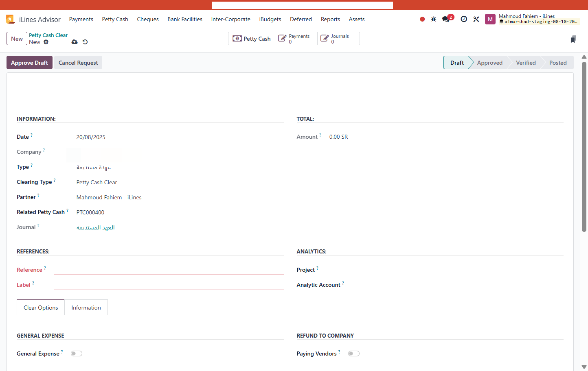Click the Label input field
This screenshot has height=371, width=588.
(169, 285)
